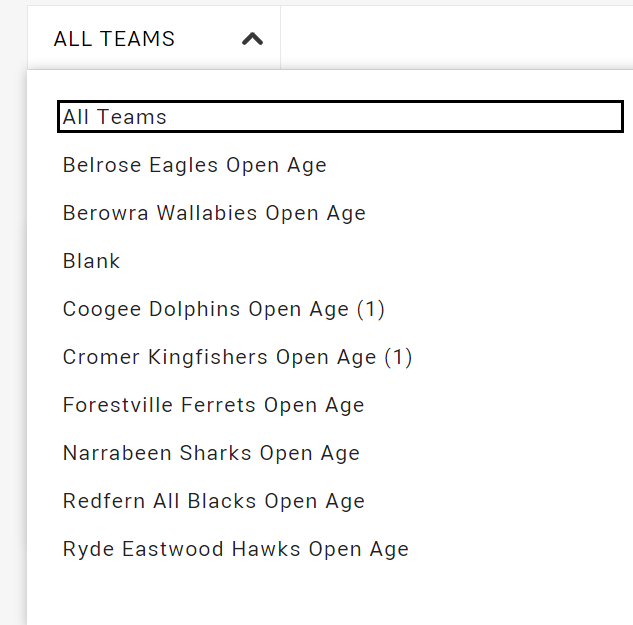This screenshot has width=633, height=625.
Task: Filter list to Redfern All Blacks
Action: tap(213, 501)
